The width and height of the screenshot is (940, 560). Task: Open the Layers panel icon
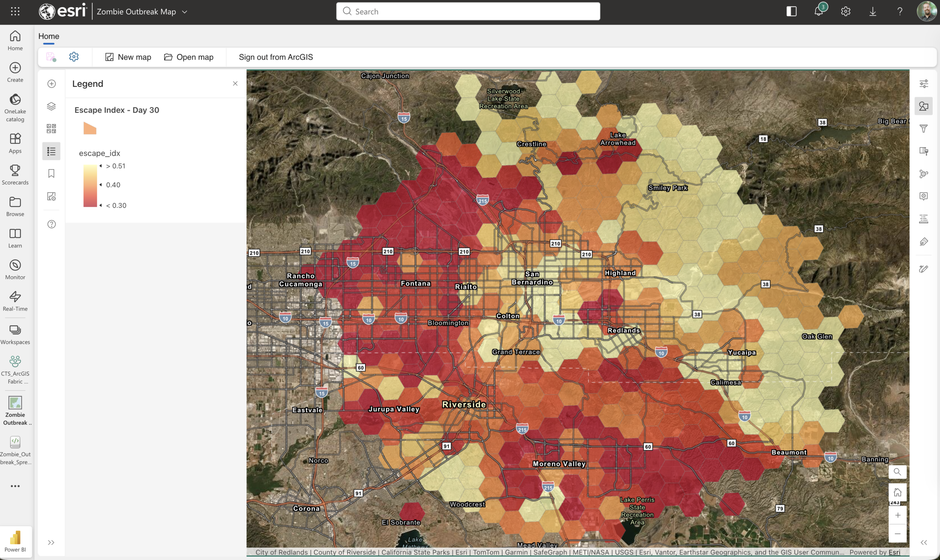click(51, 106)
